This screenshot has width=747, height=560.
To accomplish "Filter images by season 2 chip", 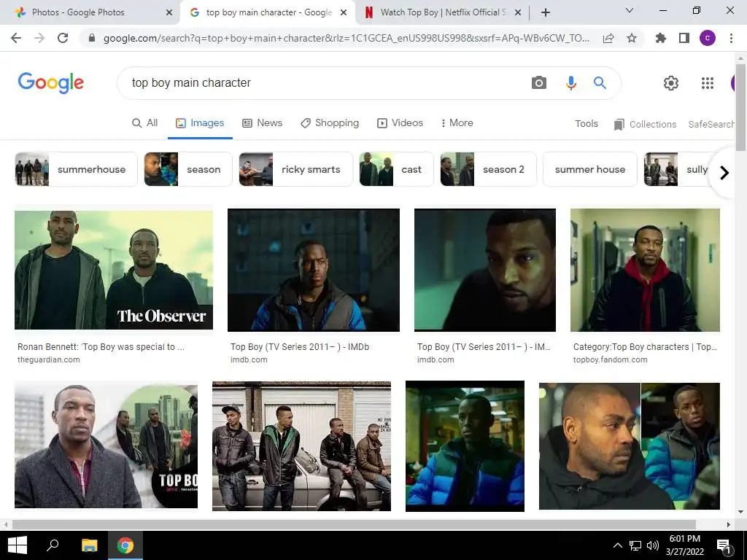I will [488, 169].
